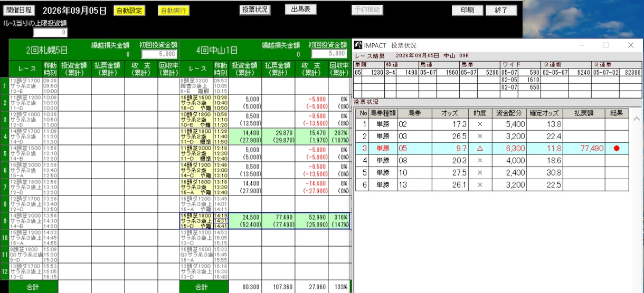644x293 pixels.
Task: Click the yellow 自動実行 button
Action: tap(173, 11)
